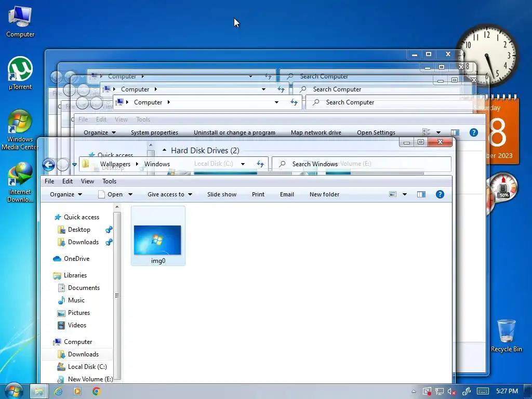Open Internet Download Manager shortcut
This screenshot has height=399, width=532.
(20, 182)
